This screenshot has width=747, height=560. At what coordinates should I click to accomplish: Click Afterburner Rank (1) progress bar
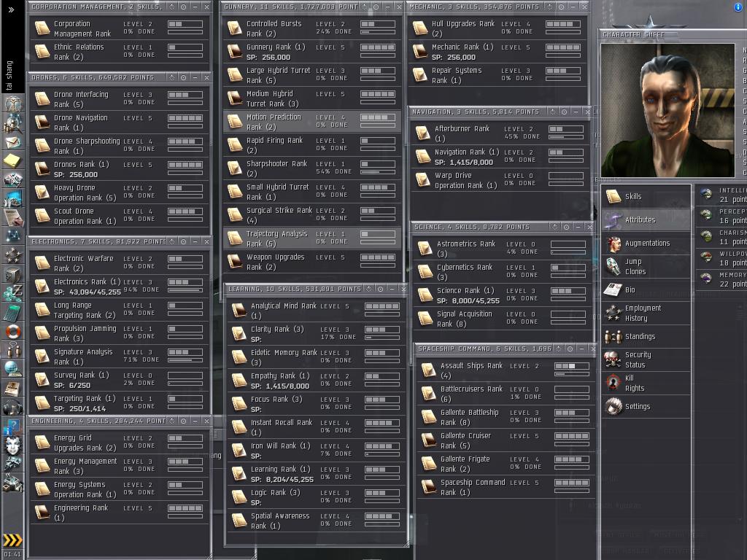pos(566,137)
